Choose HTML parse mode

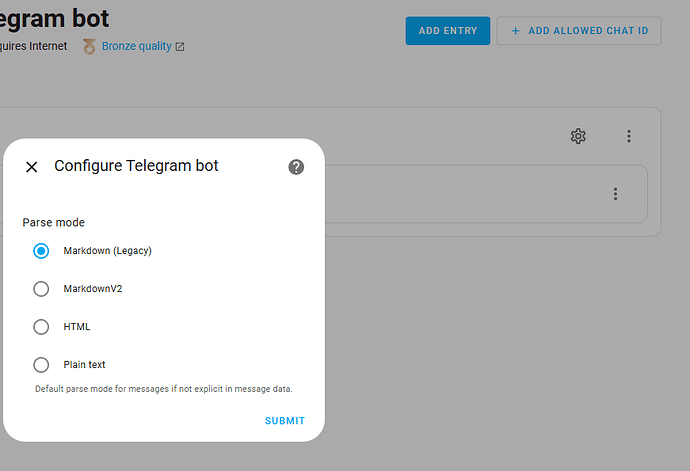tap(41, 327)
